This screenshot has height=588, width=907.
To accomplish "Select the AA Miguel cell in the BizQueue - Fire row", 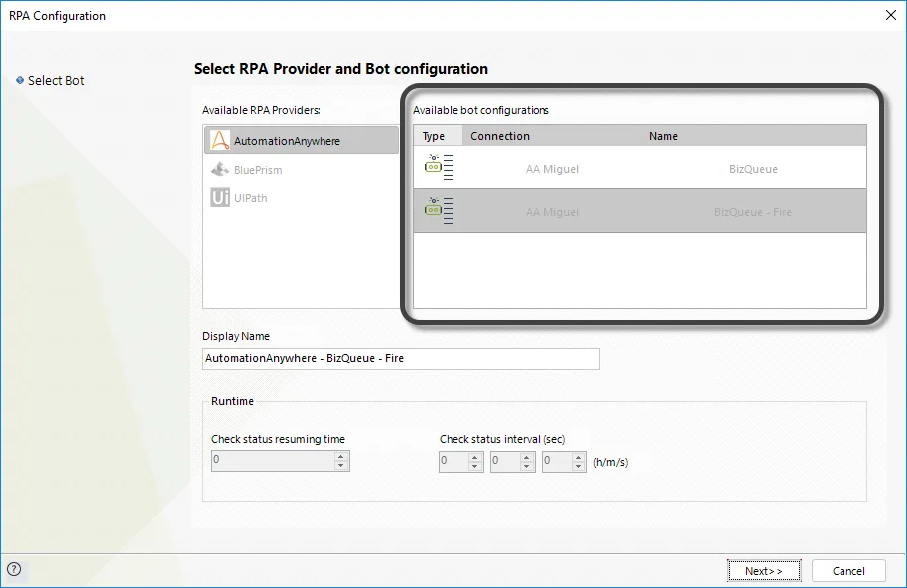I will click(552, 212).
